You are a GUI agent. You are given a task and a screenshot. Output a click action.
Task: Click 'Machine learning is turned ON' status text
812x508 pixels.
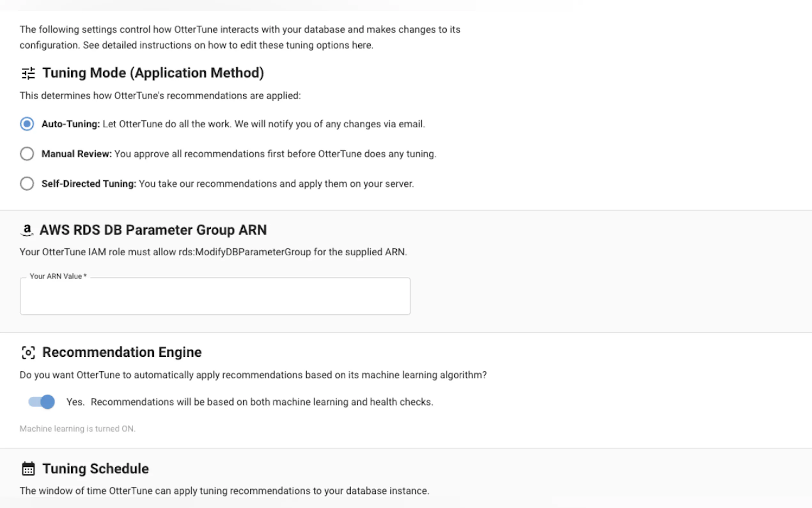tap(78, 429)
